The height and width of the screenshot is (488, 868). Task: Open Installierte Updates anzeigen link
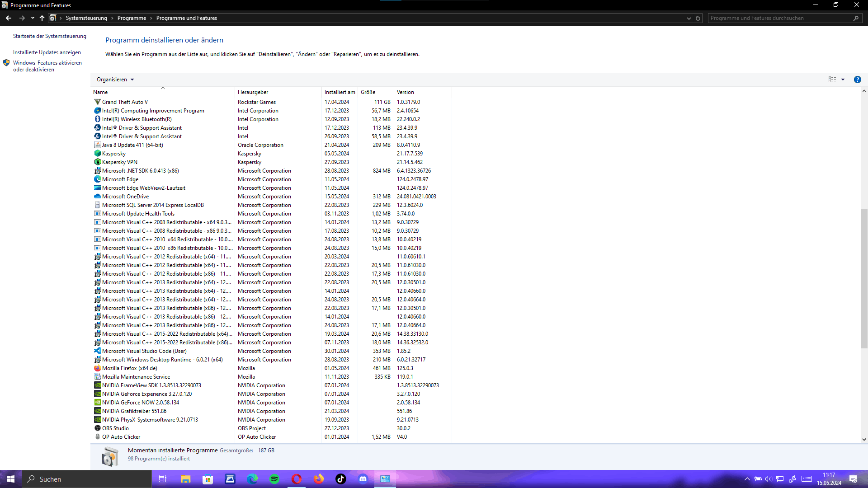(47, 52)
